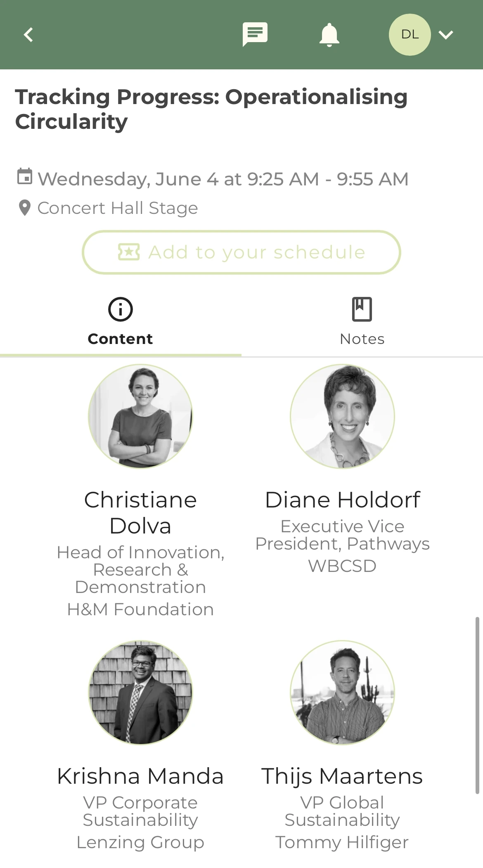483x868 pixels.
Task: View Krishna Manda's profile photo
Action: [140, 693]
